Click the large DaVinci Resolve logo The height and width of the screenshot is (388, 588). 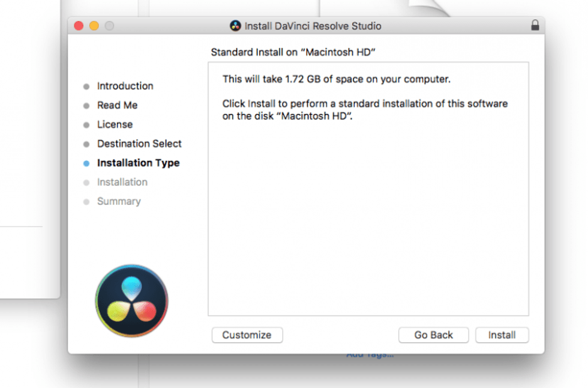point(131,300)
